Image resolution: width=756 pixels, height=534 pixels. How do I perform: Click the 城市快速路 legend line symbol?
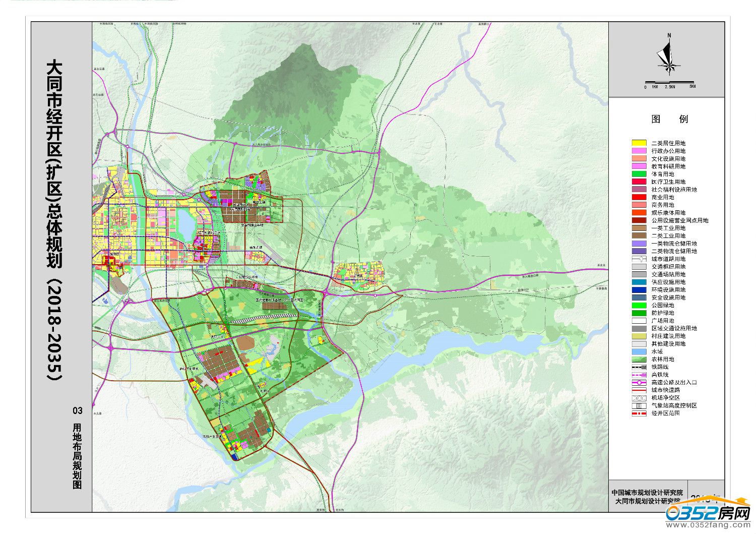pos(639,390)
